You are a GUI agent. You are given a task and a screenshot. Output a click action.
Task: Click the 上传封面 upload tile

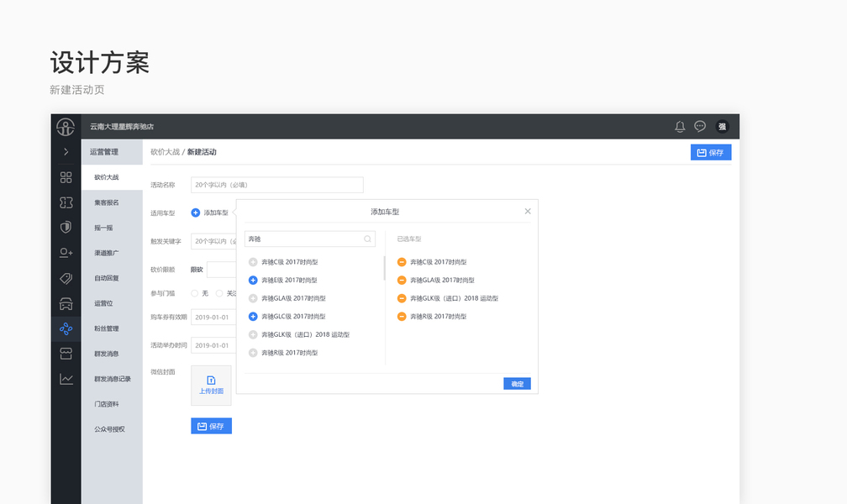[x=211, y=386]
